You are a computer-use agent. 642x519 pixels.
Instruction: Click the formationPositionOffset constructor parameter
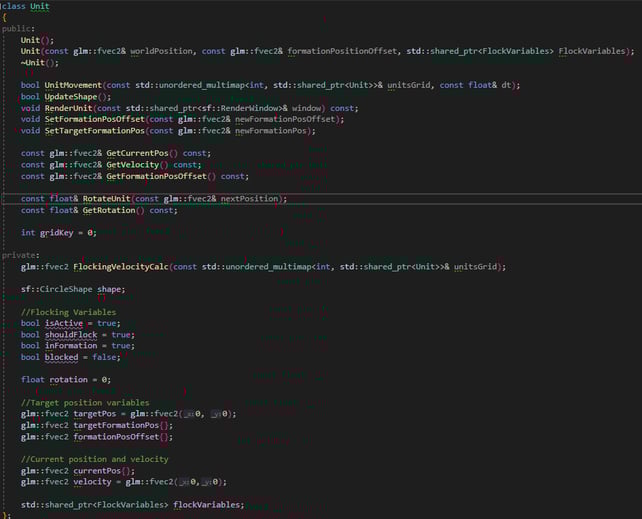(342, 51)
